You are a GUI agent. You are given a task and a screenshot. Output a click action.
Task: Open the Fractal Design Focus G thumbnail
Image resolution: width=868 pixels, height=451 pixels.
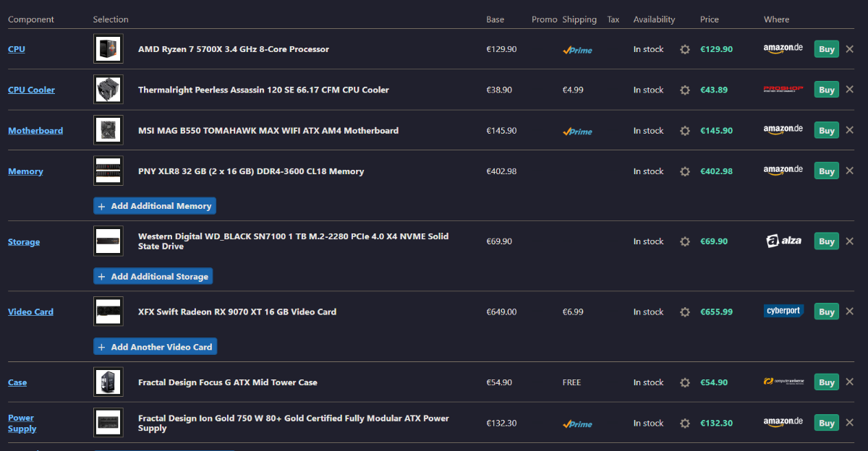point(109,382)
